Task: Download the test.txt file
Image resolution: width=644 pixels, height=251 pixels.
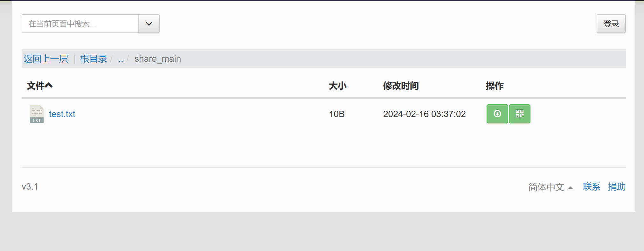Action: [x=497, y=114]
